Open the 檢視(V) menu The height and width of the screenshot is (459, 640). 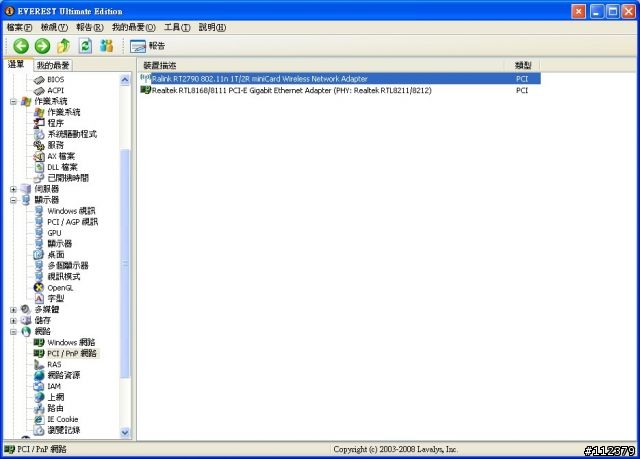click(54, 27)
